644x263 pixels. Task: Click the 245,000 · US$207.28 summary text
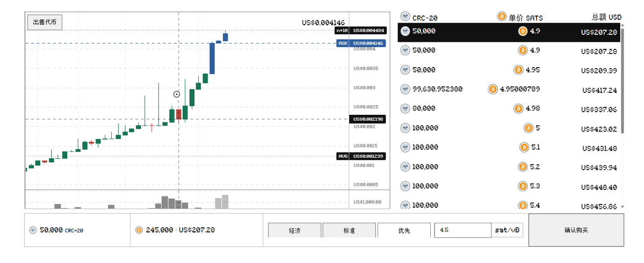[x=180, y=230]
